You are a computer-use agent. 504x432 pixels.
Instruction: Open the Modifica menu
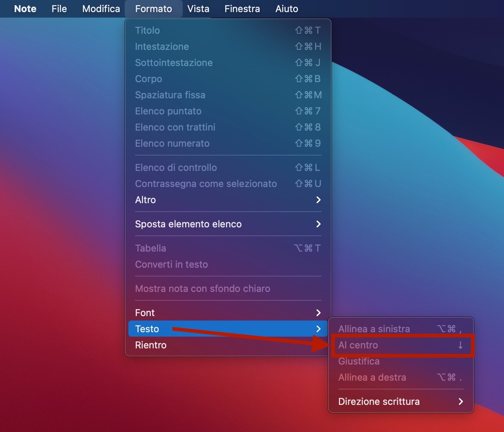[x=101, y=9]
